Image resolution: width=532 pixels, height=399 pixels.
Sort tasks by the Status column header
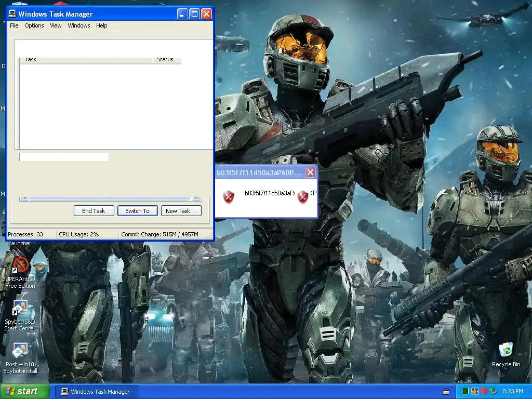[166, 60]
